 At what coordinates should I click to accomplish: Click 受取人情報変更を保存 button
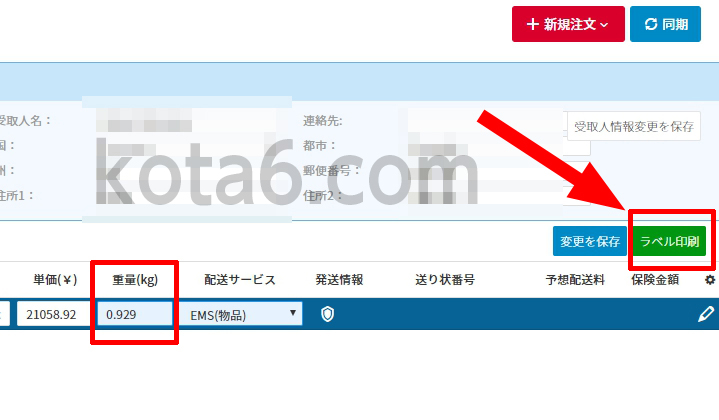pyautogui.click(x=634, y=127)
